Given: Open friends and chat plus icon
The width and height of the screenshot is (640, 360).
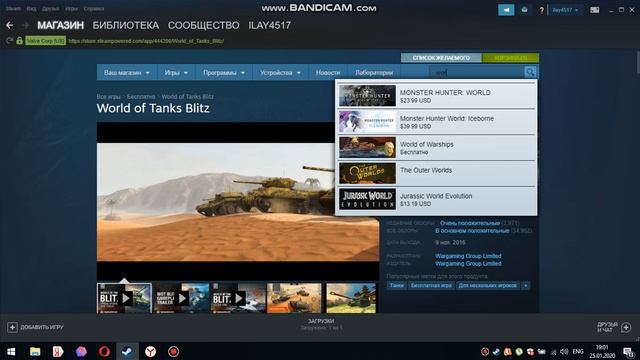Looking at the screenshot, I should (x=626, y=327).
